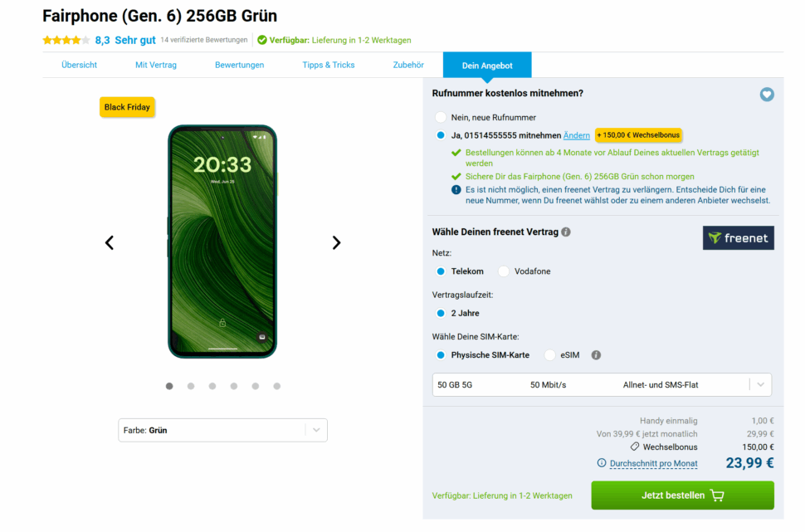
Task: Click the freenet logo
Action: [738, 237]
